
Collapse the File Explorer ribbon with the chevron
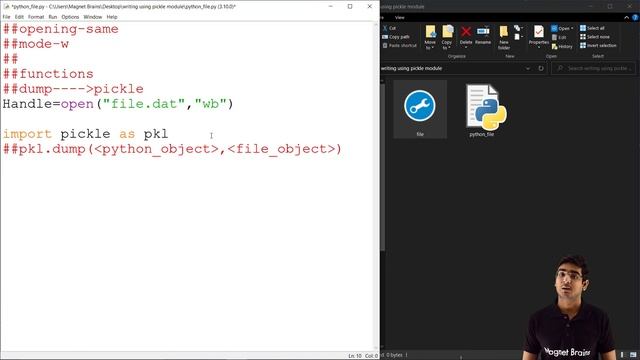[x=627, y=18]
